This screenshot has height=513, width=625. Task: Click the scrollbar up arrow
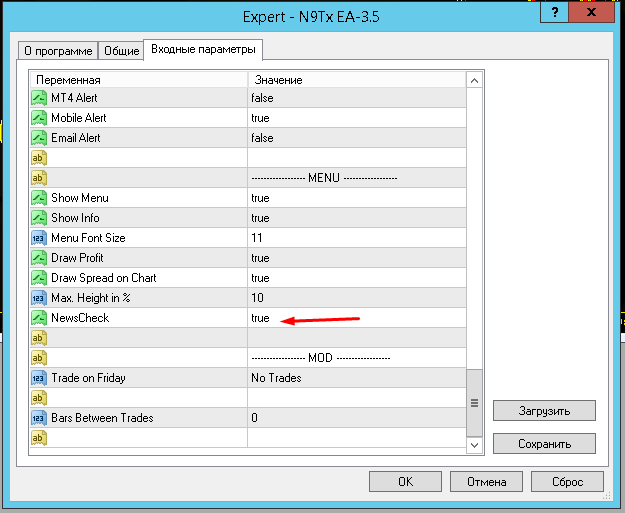474,81
